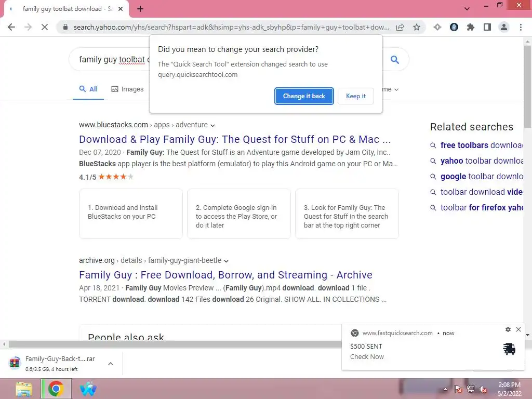The width and height of the screenshot is (532, 399).
Task: Expand download item options chevron
Action: pyautogui.click(x=111, y=363)
